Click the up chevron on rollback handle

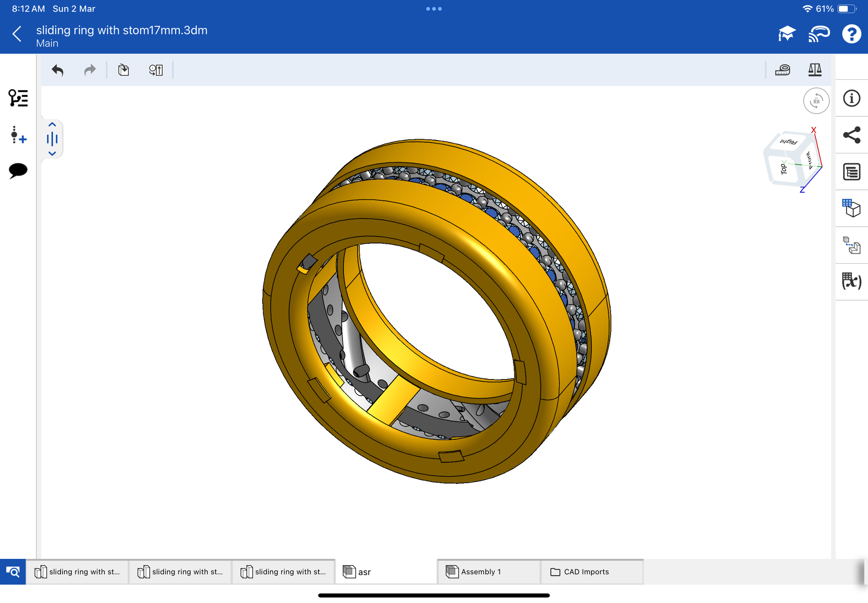pyautogui.click(x=52, y=125)
